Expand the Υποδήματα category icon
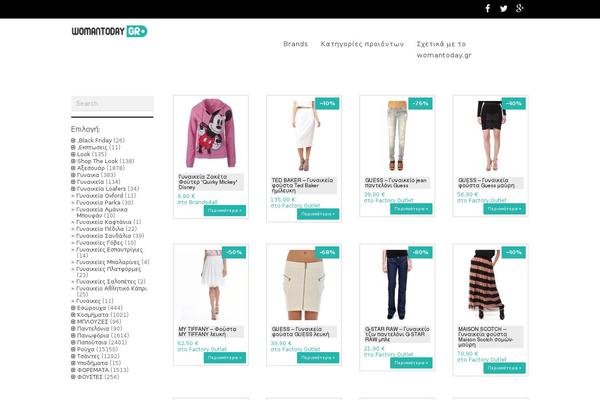The height and width of the screenshot is (400, 600). [x=73, y=363]
